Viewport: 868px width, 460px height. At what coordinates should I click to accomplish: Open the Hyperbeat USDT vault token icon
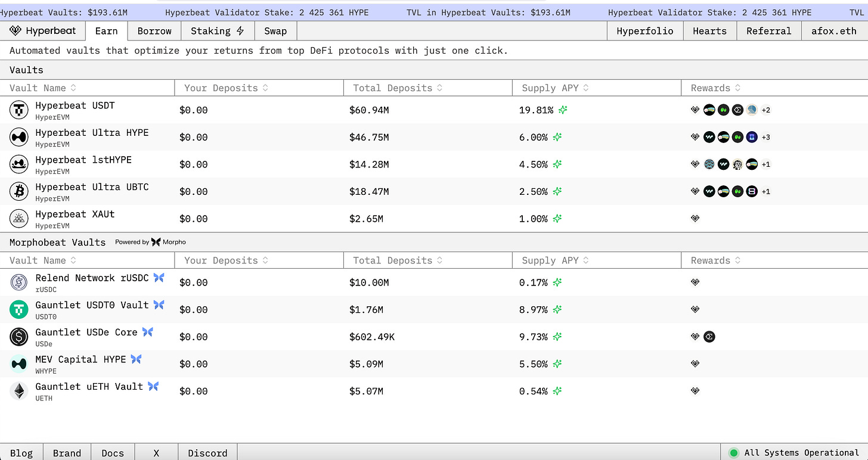coord(19,110)
